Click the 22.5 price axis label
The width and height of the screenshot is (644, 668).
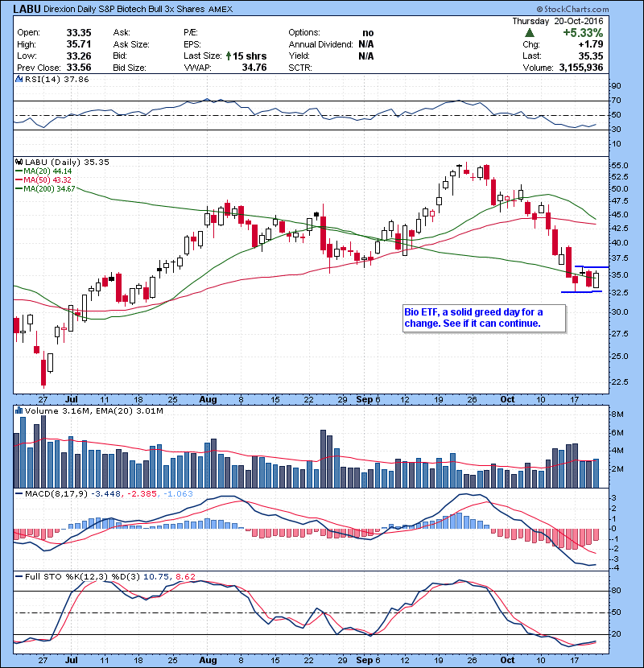pos(620,381)
